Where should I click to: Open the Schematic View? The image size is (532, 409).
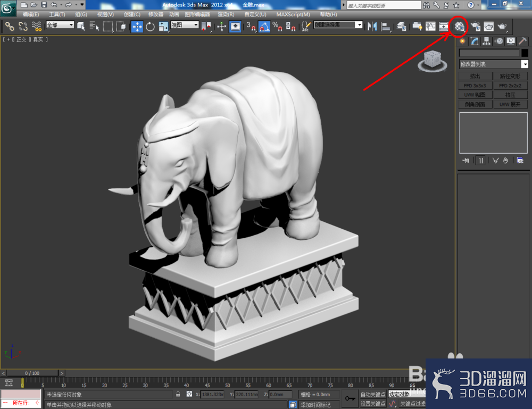444,27
